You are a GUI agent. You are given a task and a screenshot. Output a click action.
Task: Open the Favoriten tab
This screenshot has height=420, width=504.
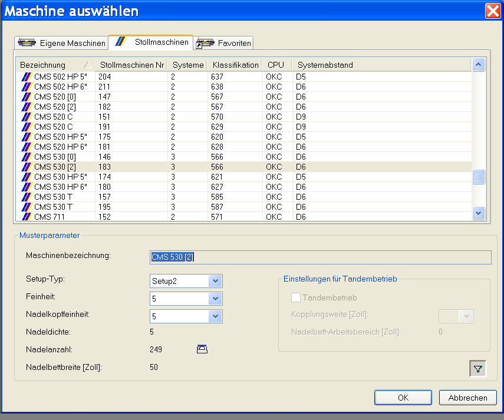point(234,43)
